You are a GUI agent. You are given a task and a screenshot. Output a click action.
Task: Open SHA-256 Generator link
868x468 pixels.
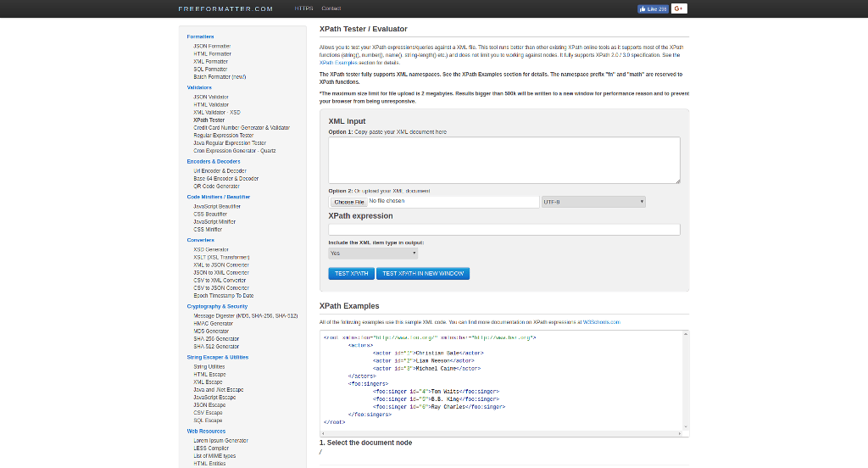[x=216, y=339]
